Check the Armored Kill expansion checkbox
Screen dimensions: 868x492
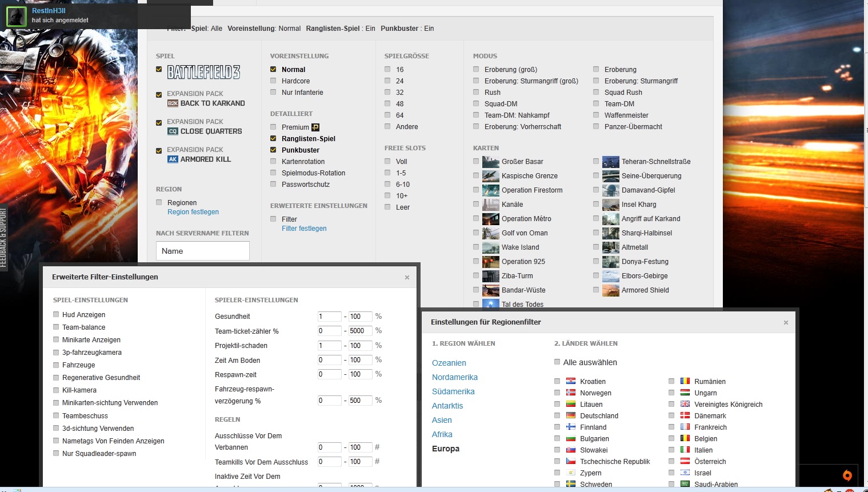159,151
